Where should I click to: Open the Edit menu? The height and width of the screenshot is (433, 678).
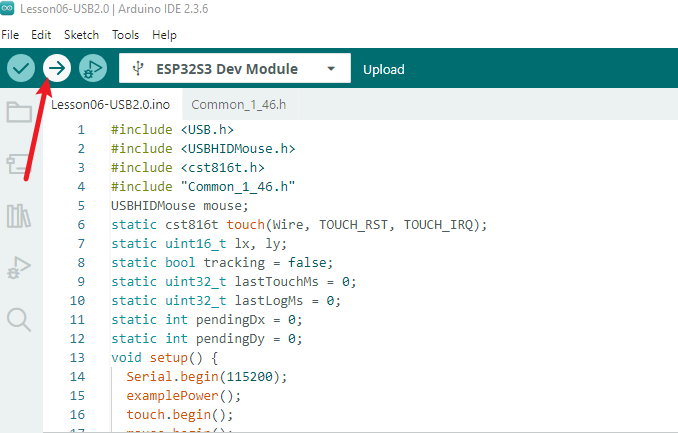click(x=41, y=35)
